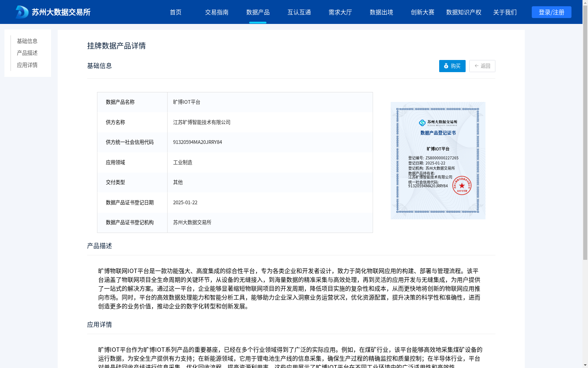The height and width of the screenshot is (368, 588).
Task: Open the 交易指南 nav item
Action: (217, 12)
